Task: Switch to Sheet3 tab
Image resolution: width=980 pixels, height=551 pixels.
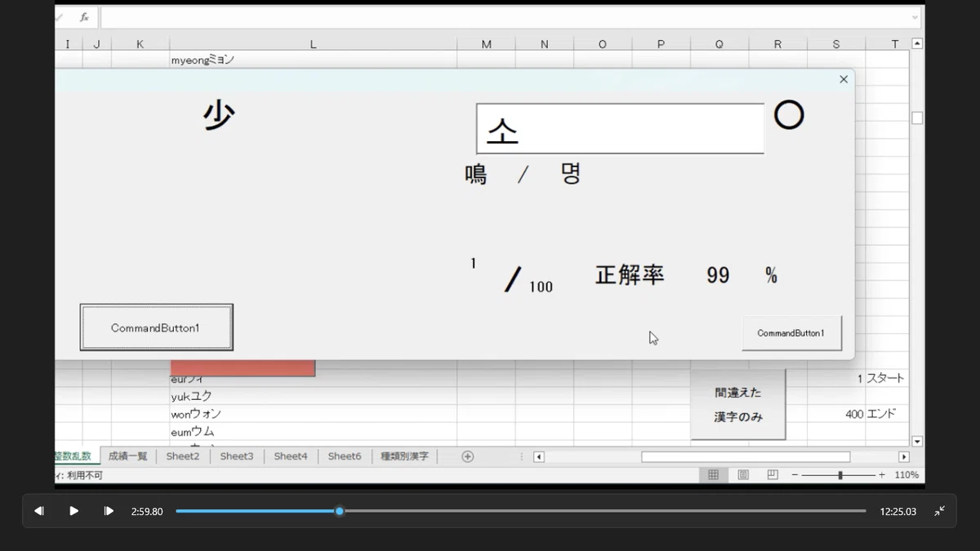Action: click(x=237, y=456)
